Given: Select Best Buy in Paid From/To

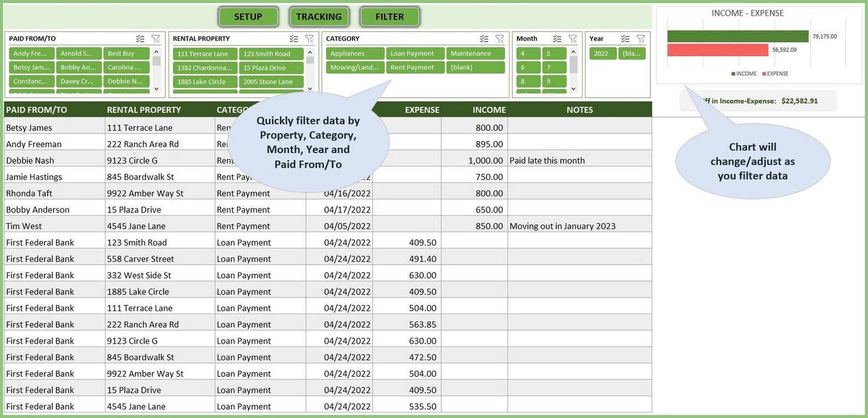Looking at the screenshot, I should coord(126,54).
